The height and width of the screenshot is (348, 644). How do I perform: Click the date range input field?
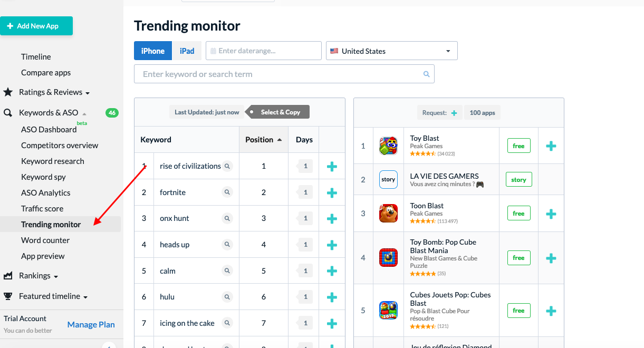click(x=264, y=51)
